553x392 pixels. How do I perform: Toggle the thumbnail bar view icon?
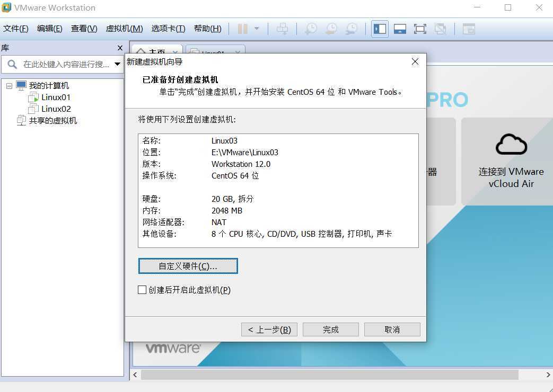[400, 29]
